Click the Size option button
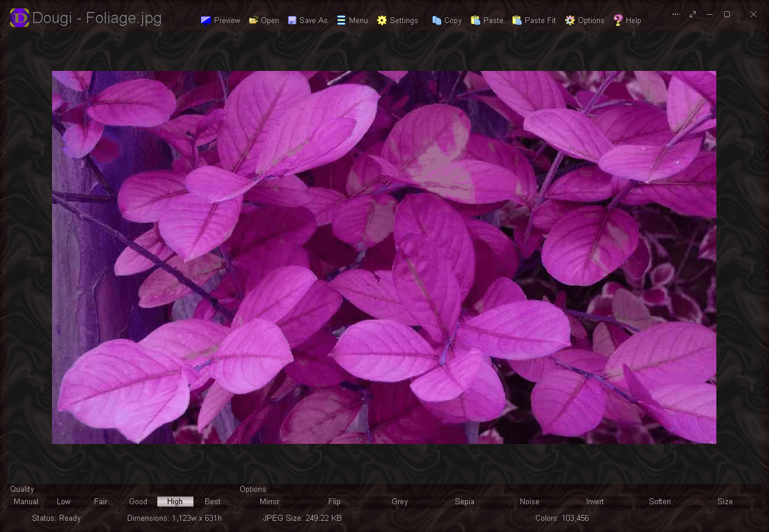This screenshot has height=532, width=769. tap(725, 501)
